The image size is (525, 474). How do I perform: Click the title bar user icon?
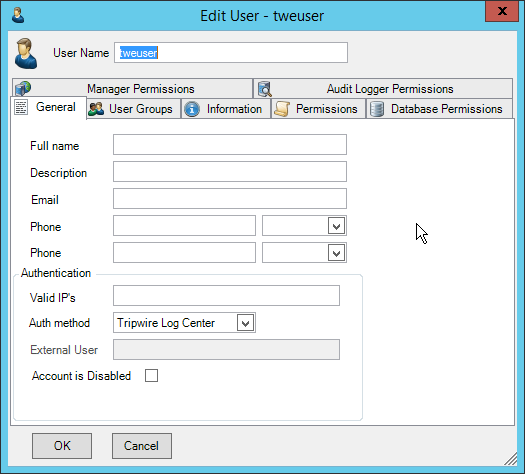18,15
